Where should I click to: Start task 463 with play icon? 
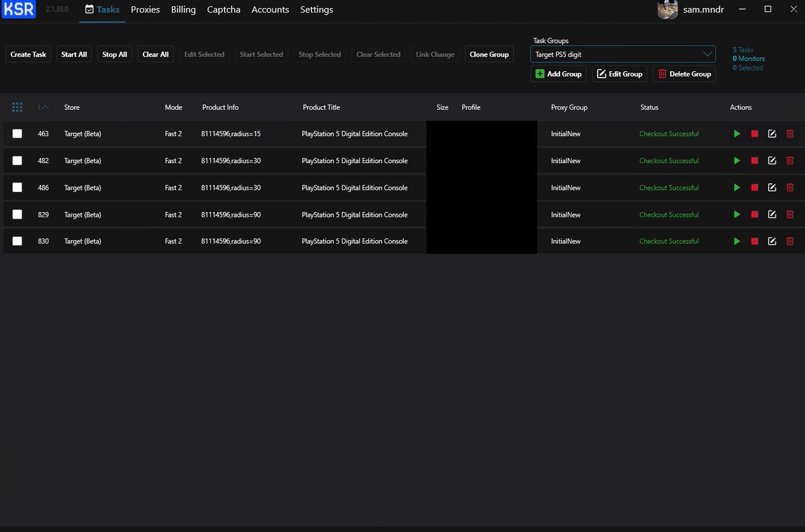click(x=737, y=134)
